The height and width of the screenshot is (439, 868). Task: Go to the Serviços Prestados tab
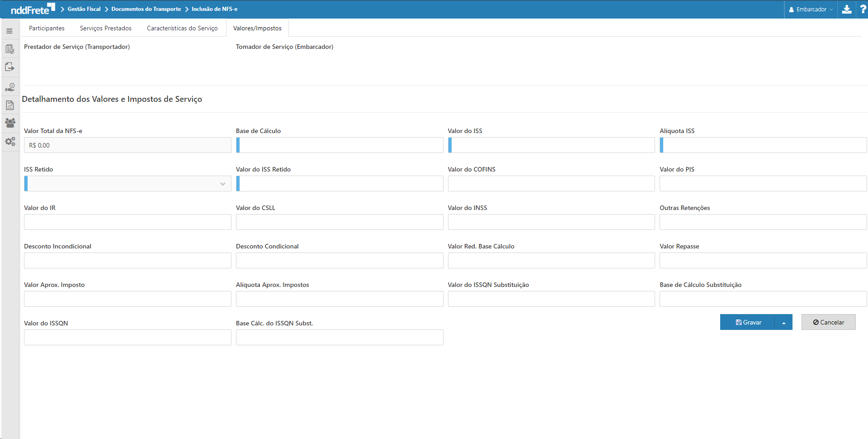(106, 28)
